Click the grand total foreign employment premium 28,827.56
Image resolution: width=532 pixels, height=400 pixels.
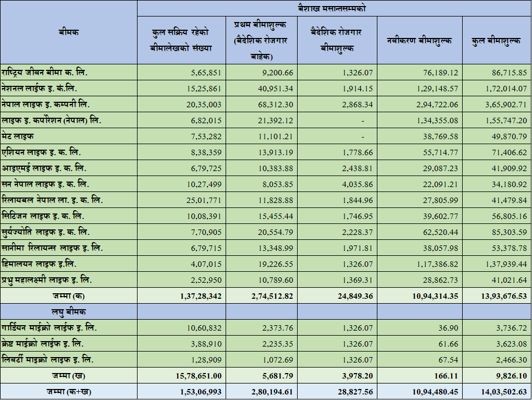(x=355, y=392)
